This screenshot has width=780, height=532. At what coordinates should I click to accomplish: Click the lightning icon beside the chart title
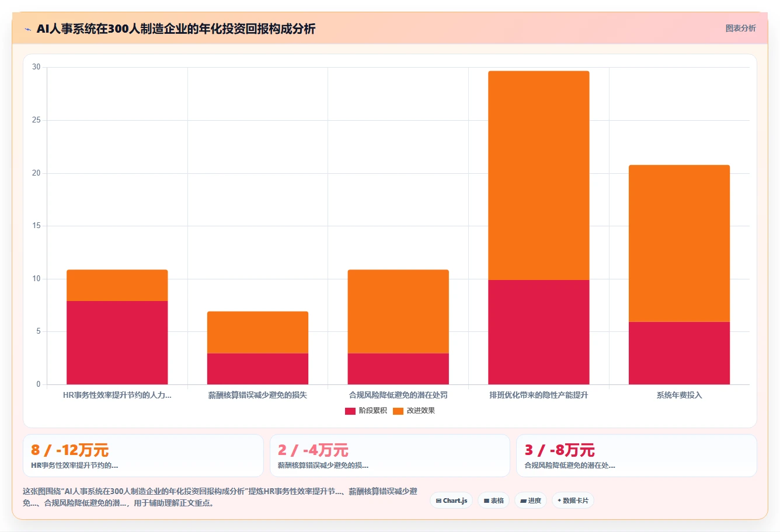coord(28,29)
